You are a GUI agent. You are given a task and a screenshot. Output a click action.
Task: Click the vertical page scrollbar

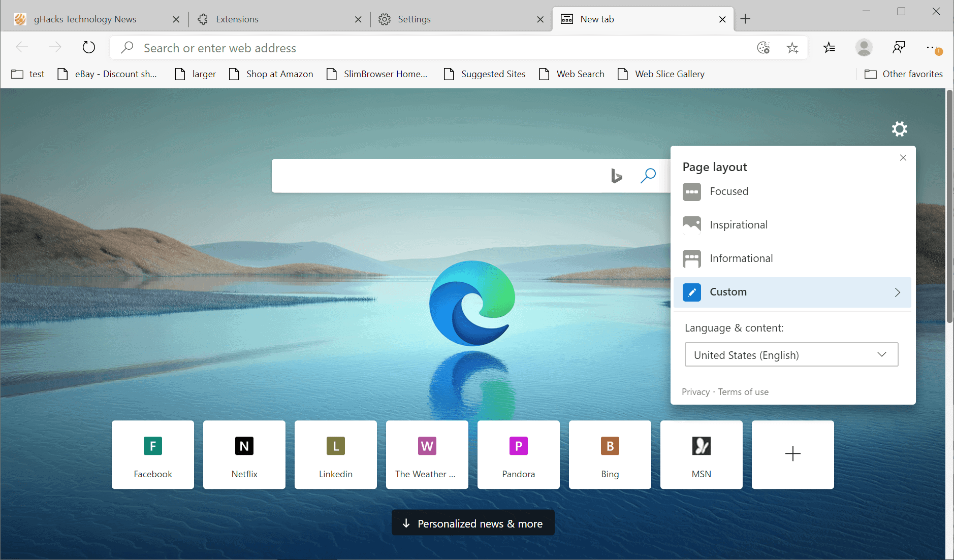point(949,206)
